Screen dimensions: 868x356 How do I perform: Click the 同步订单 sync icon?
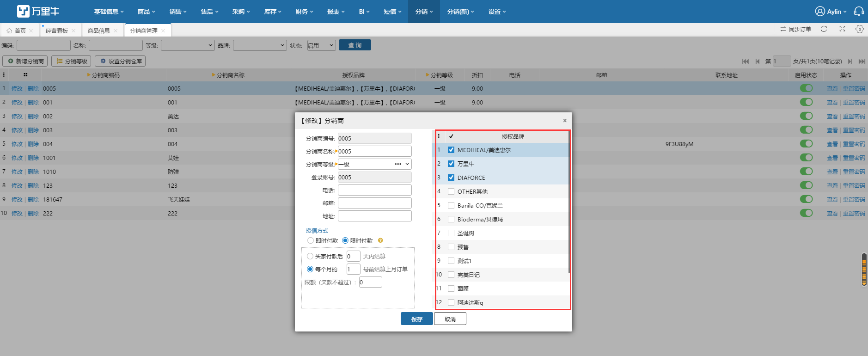783,29
